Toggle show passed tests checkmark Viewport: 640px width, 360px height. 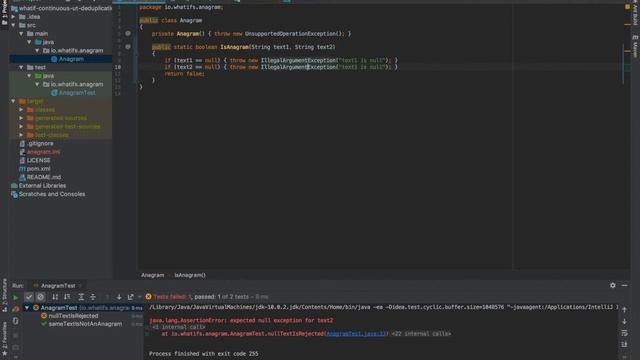click(29, 297)
